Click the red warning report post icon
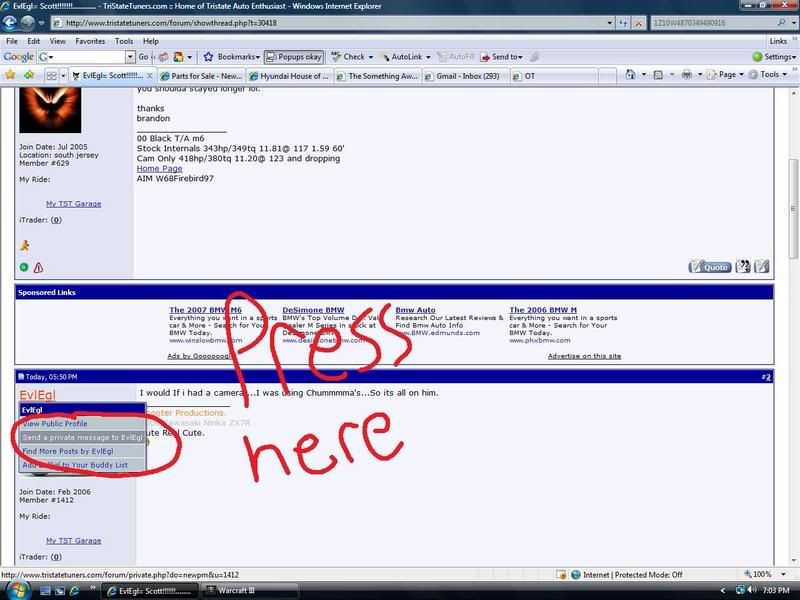The width and height of the screenshot is (800, 600). point(38,267)
